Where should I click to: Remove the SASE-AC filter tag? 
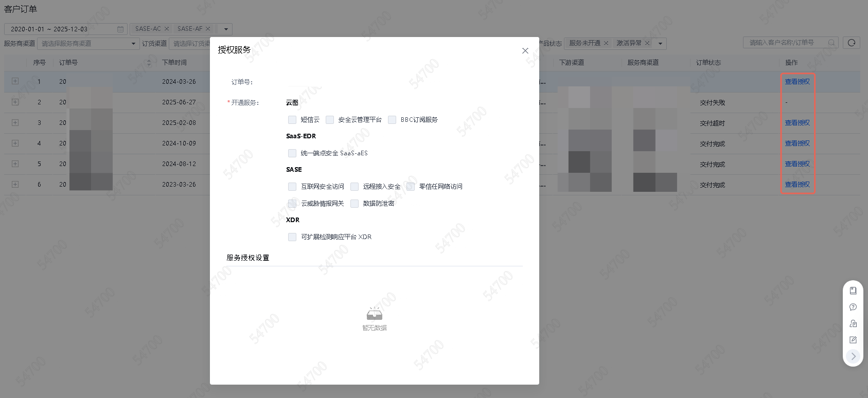[167, 29]
